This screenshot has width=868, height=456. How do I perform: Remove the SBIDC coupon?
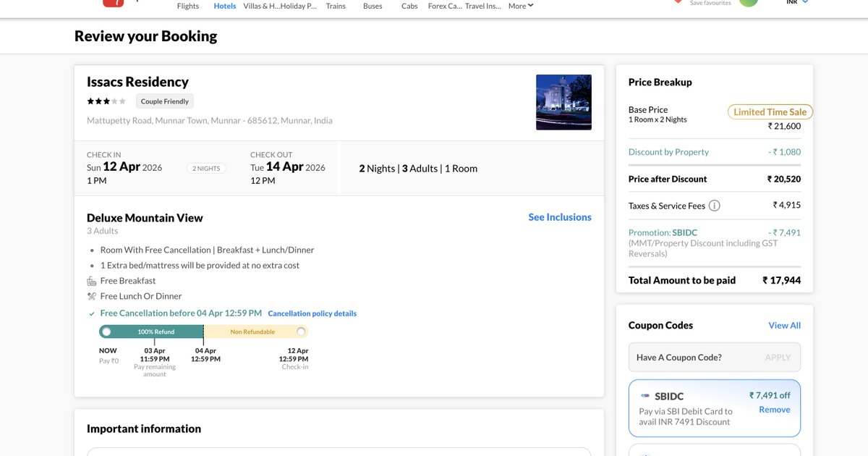[775, 410]
